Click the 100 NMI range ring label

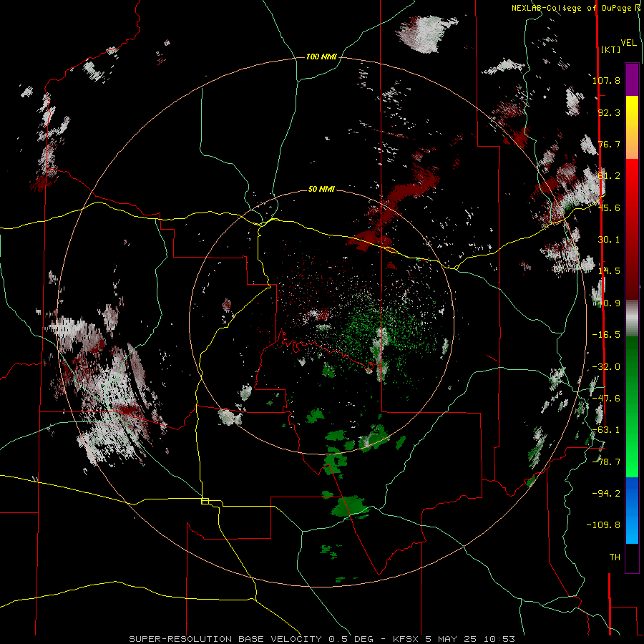pos(321,57)
